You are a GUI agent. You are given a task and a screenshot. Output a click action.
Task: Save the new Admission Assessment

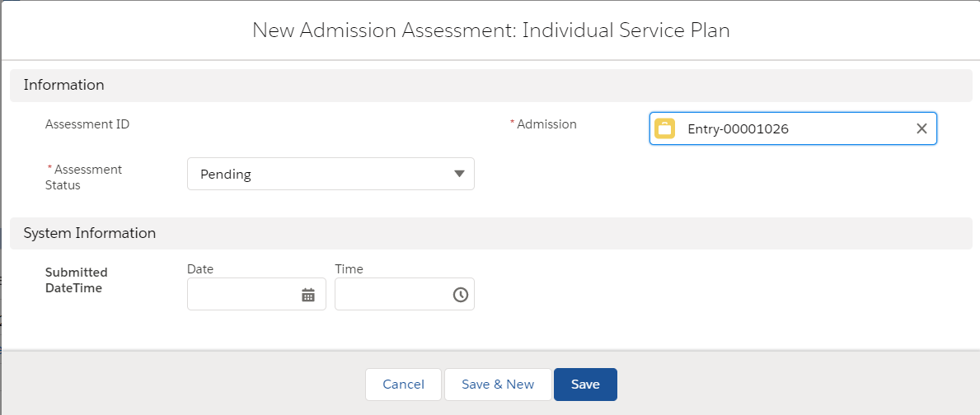(585, 385)
